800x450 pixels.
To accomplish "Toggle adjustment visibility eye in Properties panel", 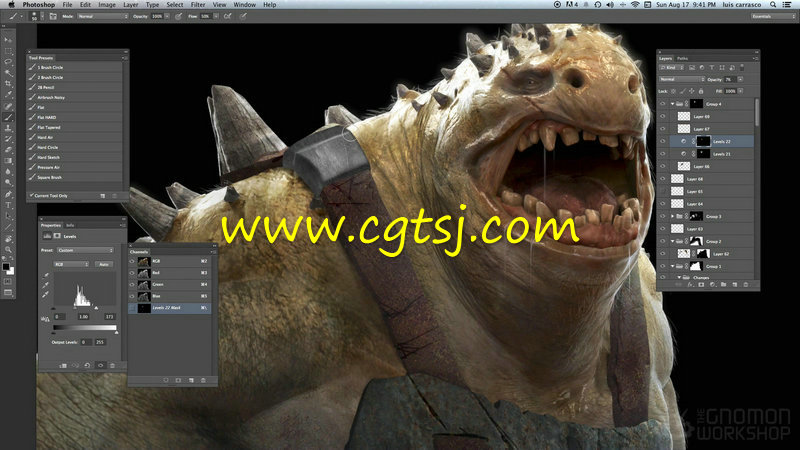I will [100, 365].
